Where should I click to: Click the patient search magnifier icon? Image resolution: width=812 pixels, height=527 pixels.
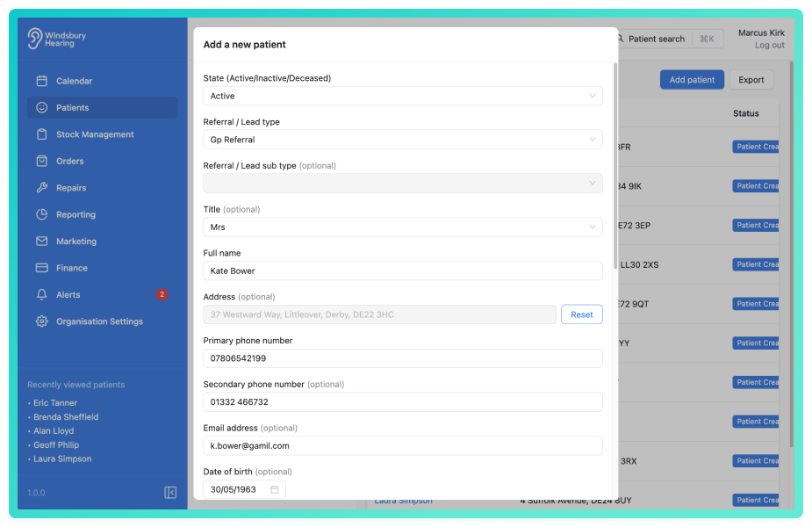[x=620, y=39]
